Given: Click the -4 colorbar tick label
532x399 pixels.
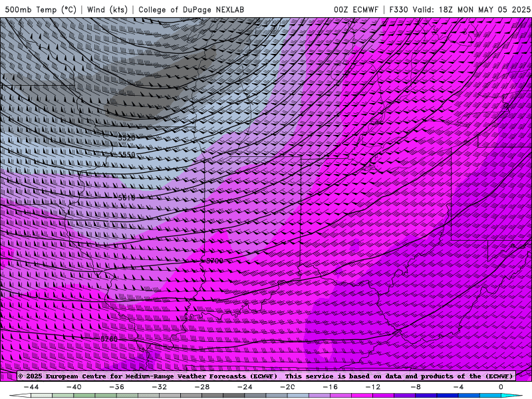Looking at the screenshot, I should [459, 387].
